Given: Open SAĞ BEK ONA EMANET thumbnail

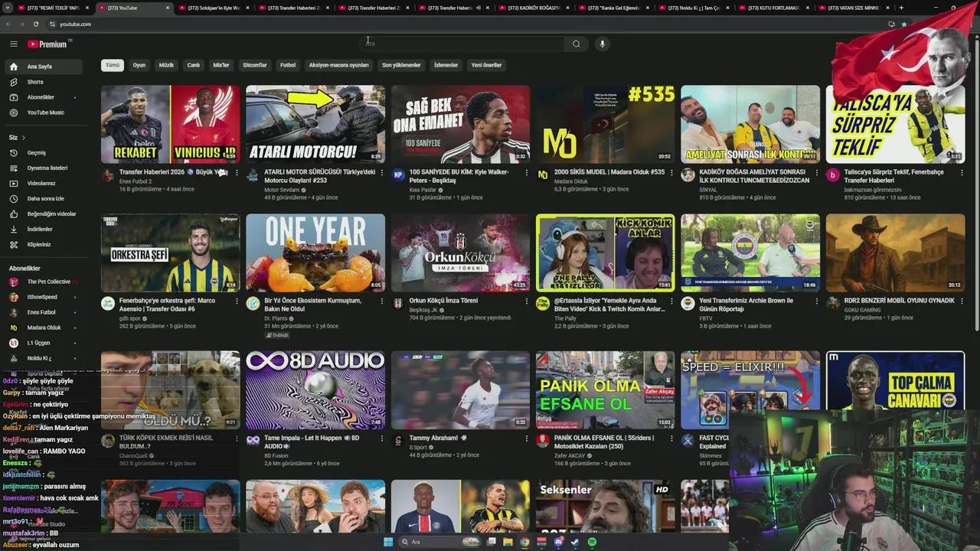Looking at the screenshot, I should coord(460,124).
